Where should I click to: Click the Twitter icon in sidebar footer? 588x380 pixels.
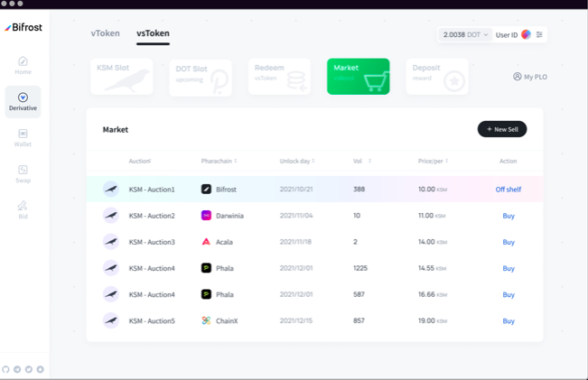click(x=29, y=369)
